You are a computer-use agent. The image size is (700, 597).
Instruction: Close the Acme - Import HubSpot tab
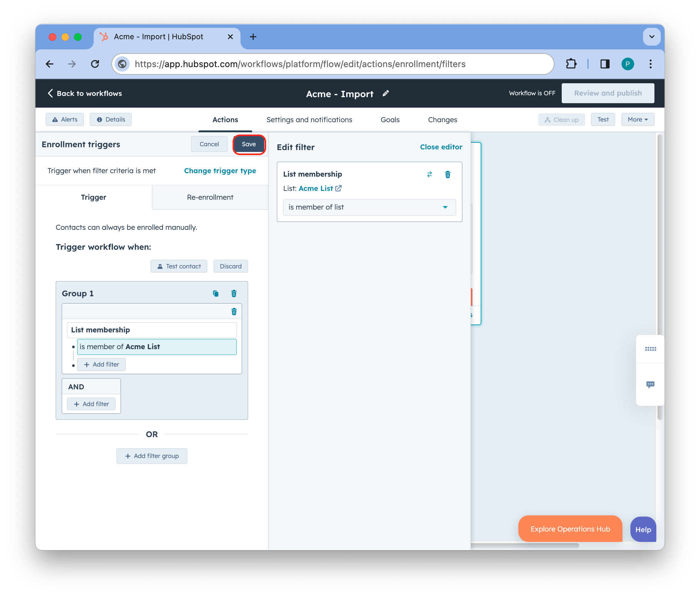coord(230,36)
